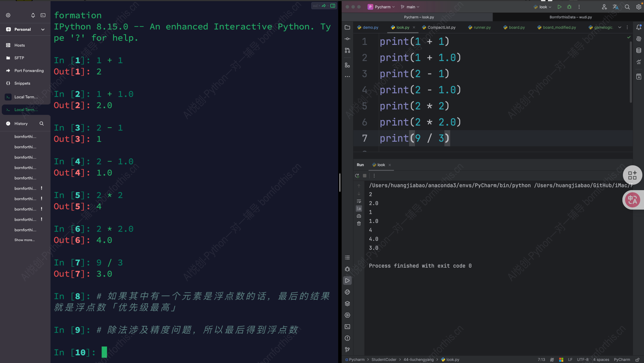This screenshot has height=363, width=644.
Task: Click the notifications bell in Termius sidebar
Action: pyautogui.click(x=33, y=15)
